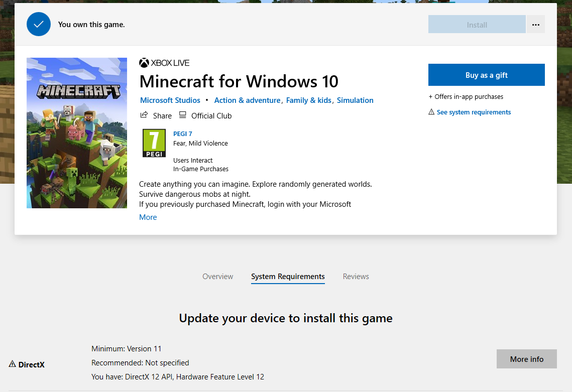Click 'Create anything you can imagine' description line
Viewport: 572px width, 392px height.
255,184
